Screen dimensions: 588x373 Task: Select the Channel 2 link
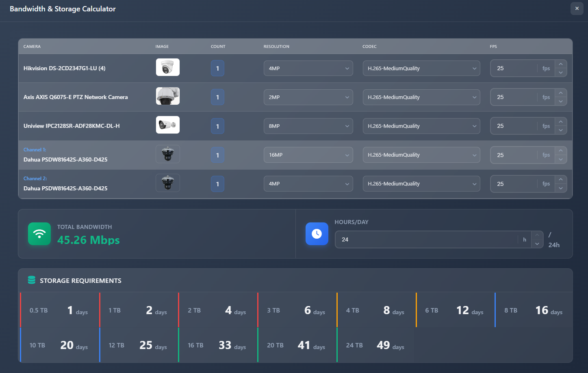coord(35,178)
